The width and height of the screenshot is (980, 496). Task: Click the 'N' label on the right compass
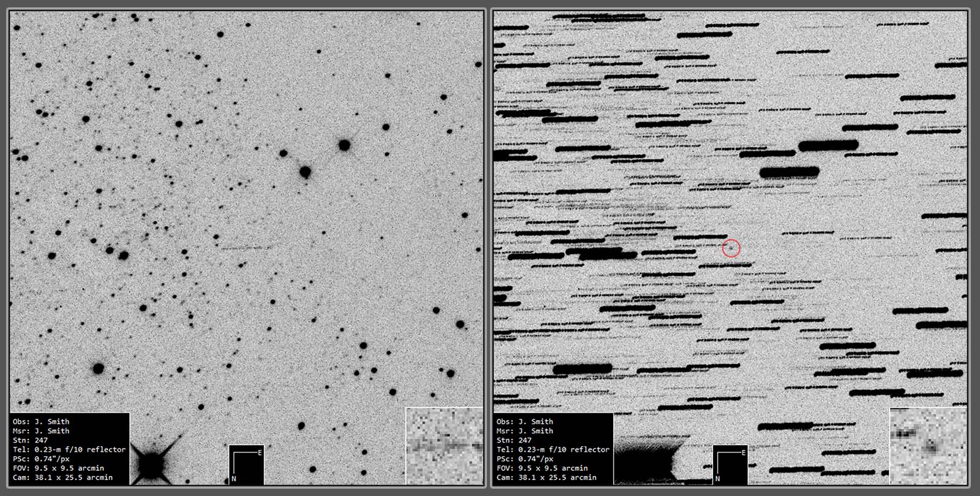(x=717, y=478)
